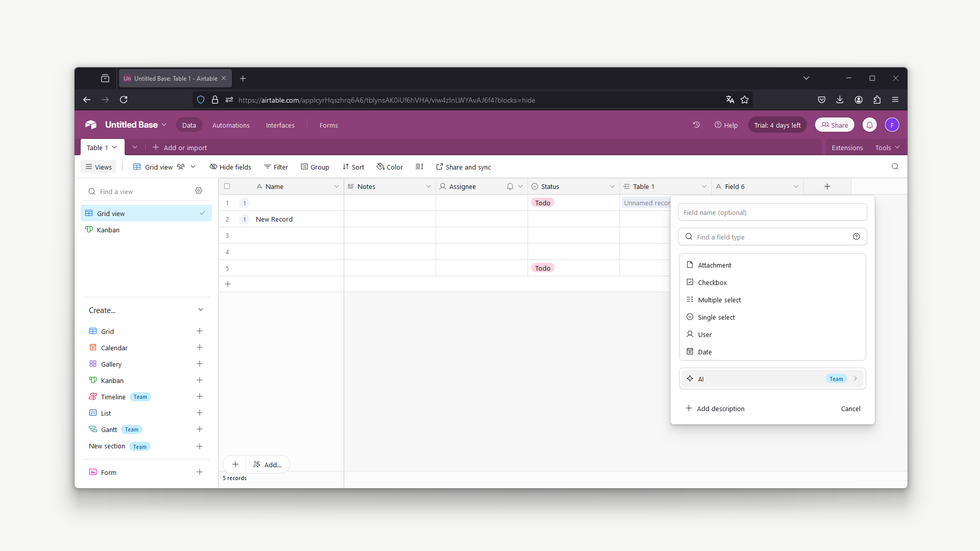
Task: Open base history clock icon
Action: pyautogui.click(x=696, y=125)
